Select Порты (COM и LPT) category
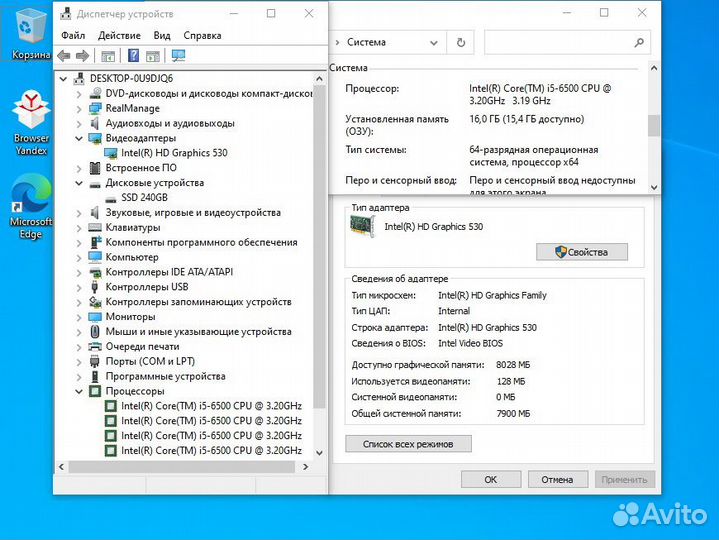 (x=150, y=362)
